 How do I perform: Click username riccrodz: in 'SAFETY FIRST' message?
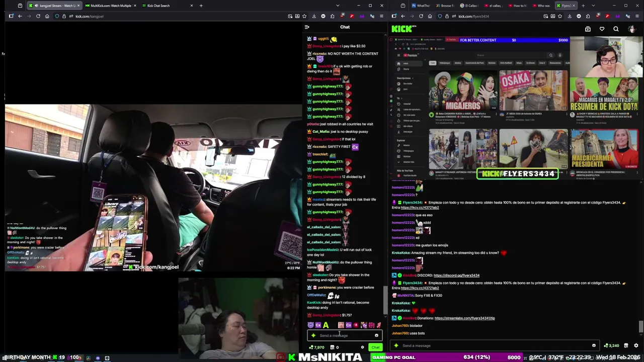tap(319, 147)
